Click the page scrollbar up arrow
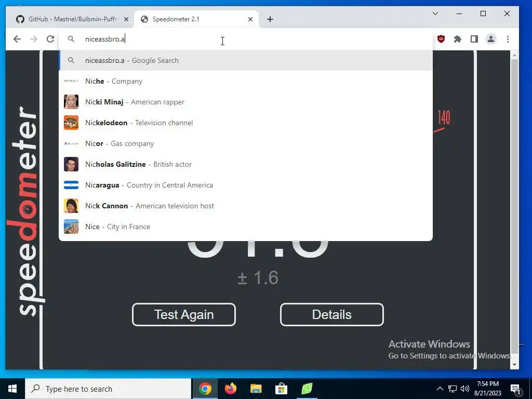 click(515, 55)
